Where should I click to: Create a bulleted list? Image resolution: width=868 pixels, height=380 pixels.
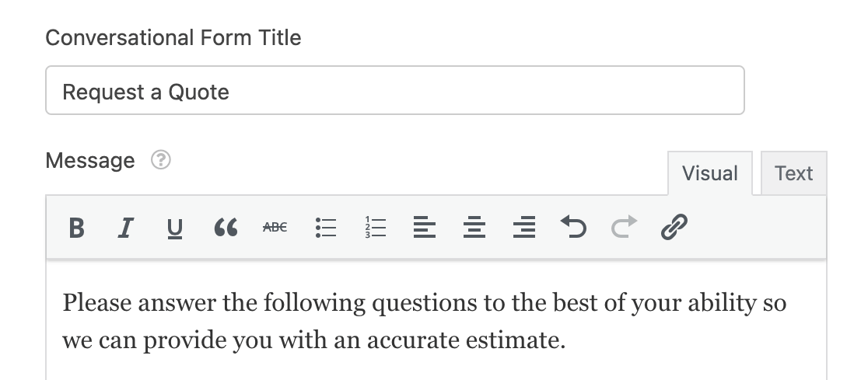325,228
